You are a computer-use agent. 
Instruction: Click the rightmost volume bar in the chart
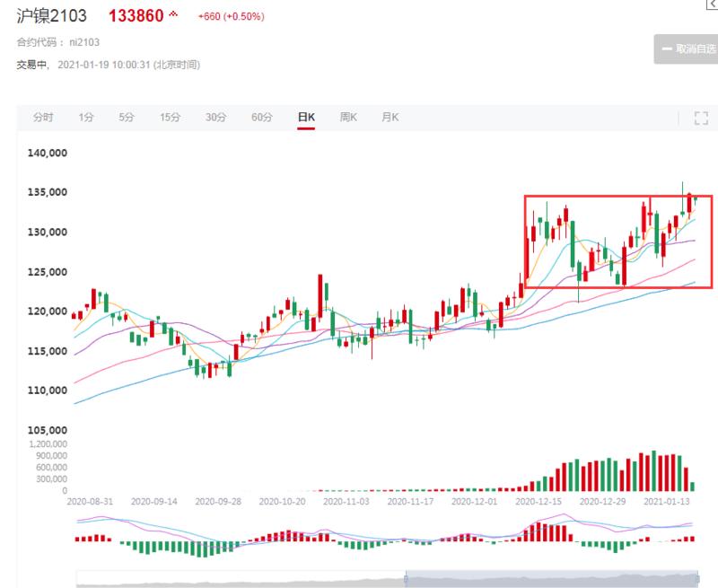(694, 486)
